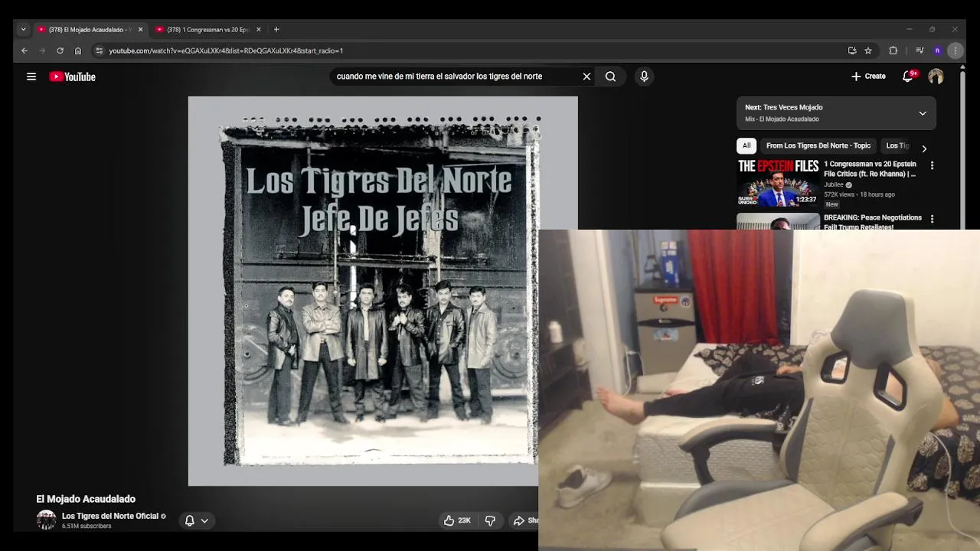Start voice search with the microphone
The width and height of the screenshot is (980, 551).
point(644,77)
